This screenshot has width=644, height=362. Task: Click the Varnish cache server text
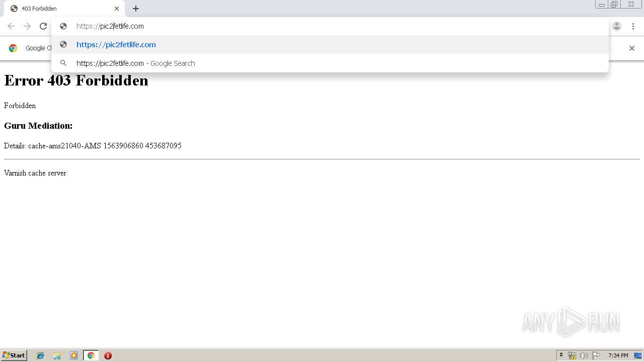tap(35, 173)
